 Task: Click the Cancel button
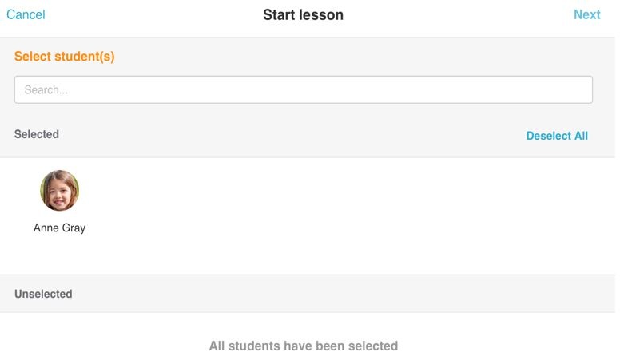26,14
